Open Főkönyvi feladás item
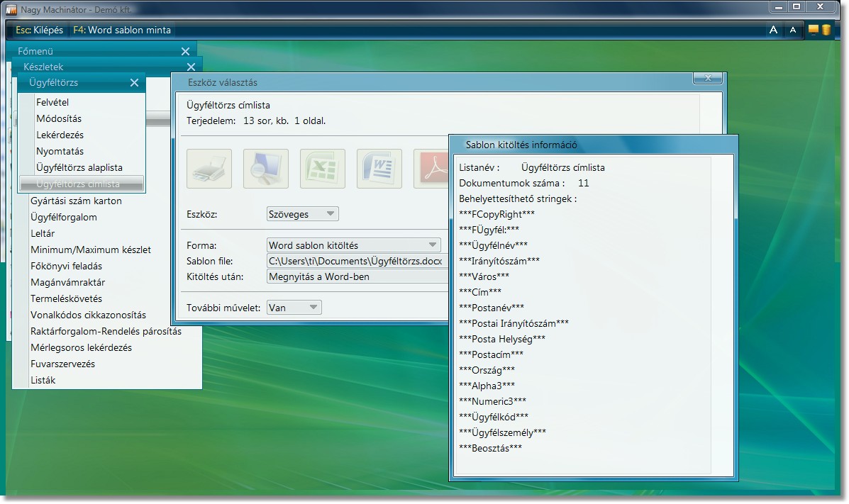This screenshot has width=849, height=504. point(67,266)
